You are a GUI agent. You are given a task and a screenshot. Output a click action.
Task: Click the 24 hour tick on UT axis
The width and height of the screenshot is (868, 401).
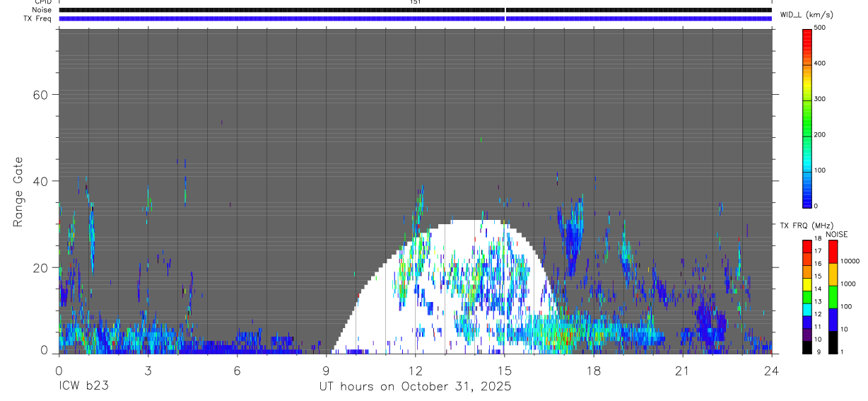[x=771, y=370]
